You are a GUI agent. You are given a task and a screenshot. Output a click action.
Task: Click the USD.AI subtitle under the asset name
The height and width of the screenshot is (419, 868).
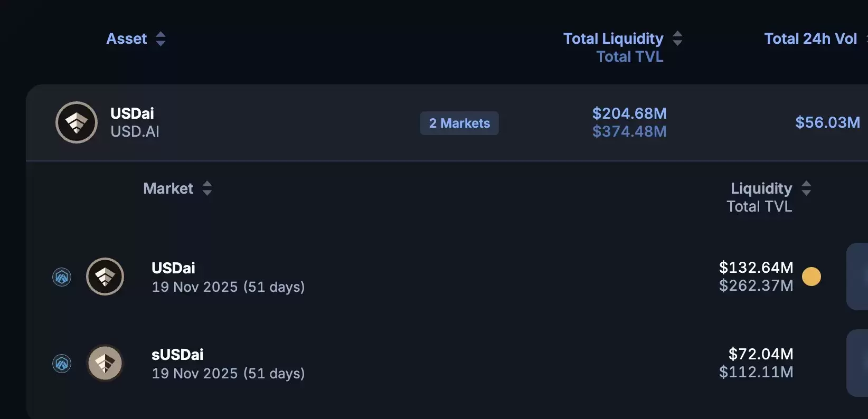135,131
